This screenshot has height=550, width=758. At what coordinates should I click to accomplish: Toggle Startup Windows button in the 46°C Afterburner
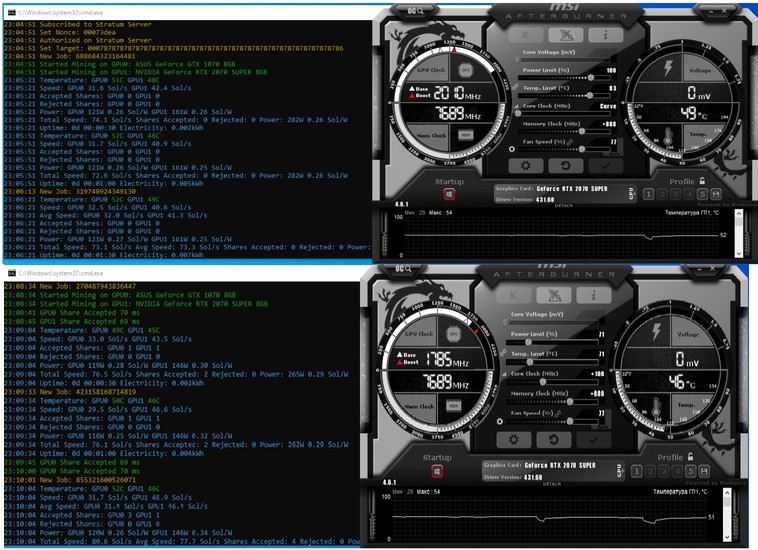pyautogui.click(x=437, y=471)
